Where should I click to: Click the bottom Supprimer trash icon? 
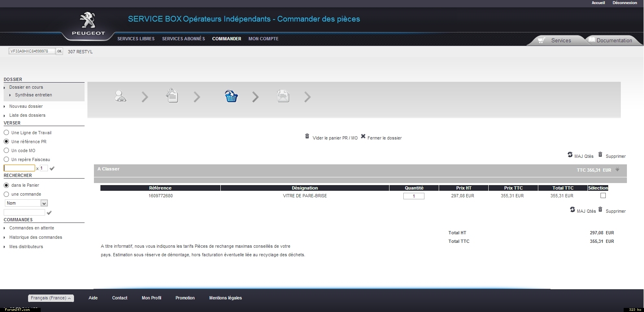coord(600,209)
